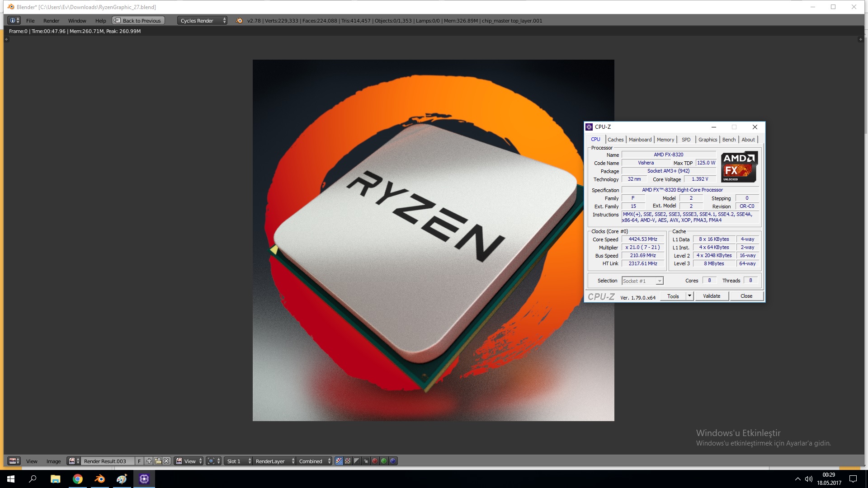The width and height of the screenshot is (868, 488).
Task: Open Blender's File menu
Action: (x=30, y=21)
